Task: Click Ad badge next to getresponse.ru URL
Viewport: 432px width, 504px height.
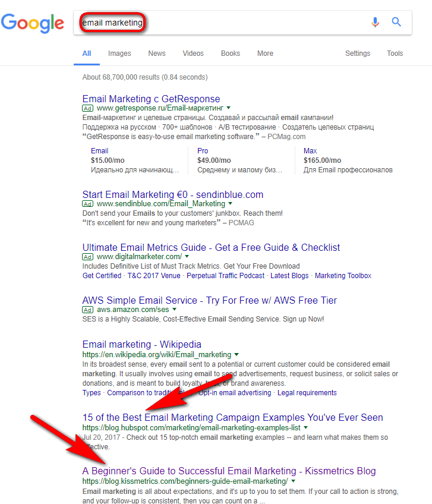Action: point(88,108)
